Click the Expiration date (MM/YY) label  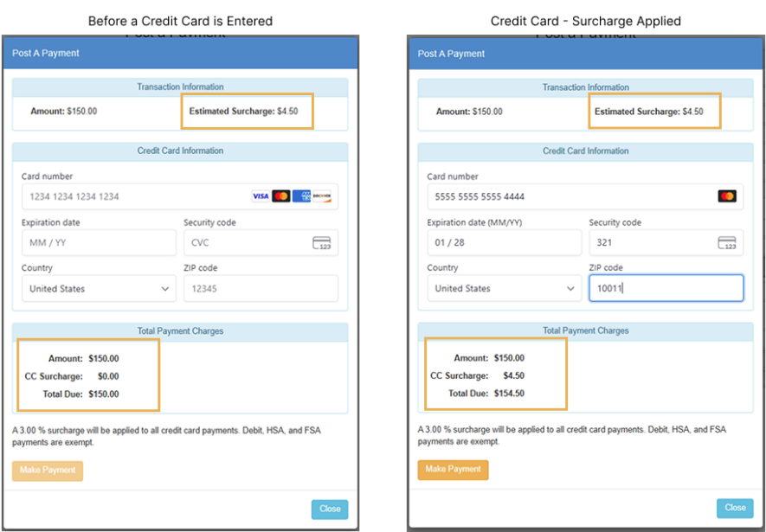point(474,222)
